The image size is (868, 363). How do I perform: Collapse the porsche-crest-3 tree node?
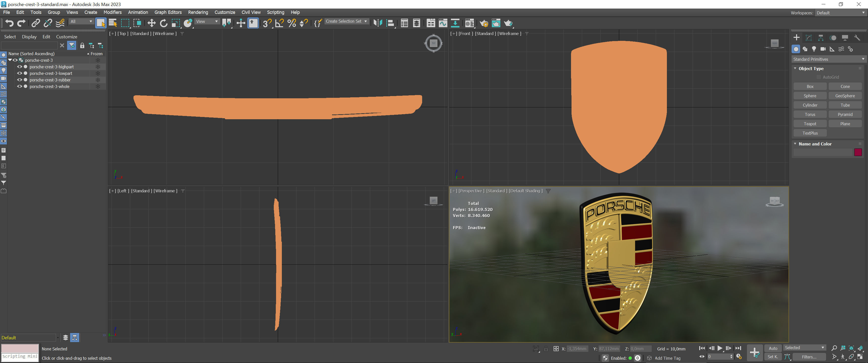click(x=10, y=60)
